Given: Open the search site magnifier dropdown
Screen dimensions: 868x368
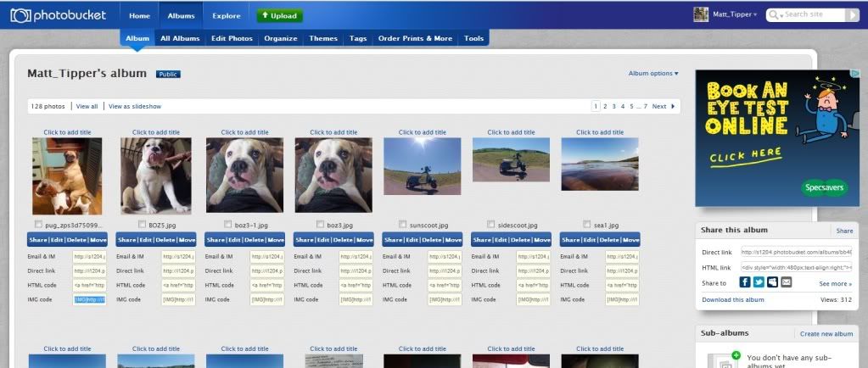Looking at the screenshot, I should tap(776, 15).
